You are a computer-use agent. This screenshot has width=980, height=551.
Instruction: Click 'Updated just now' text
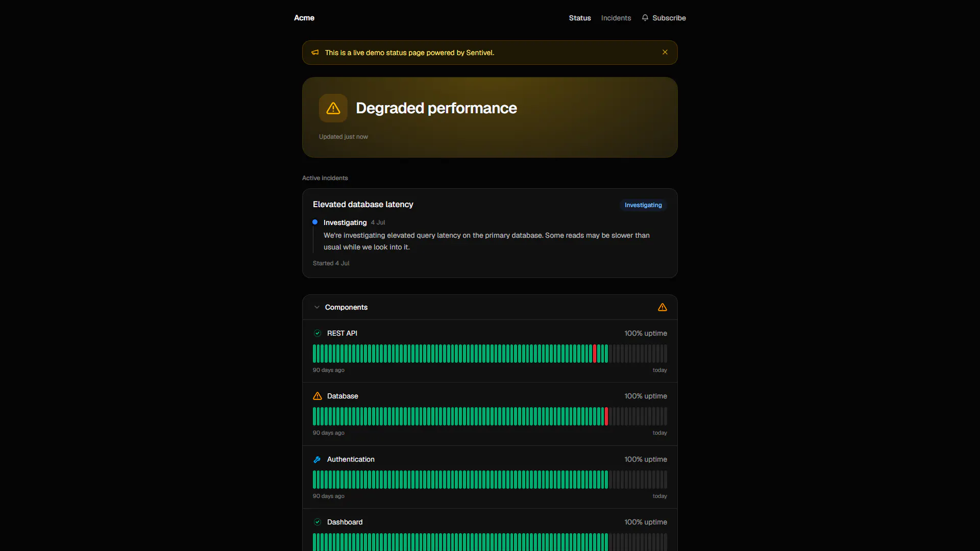click(x=343, y=137)
